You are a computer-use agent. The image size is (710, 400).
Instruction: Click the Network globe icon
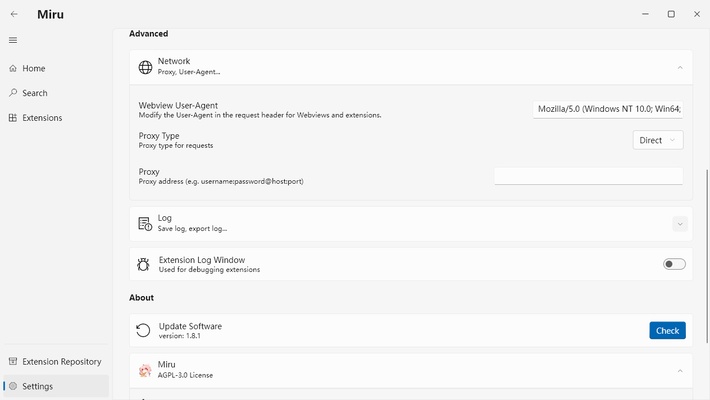pyautogui.click(x=145, y=67)
